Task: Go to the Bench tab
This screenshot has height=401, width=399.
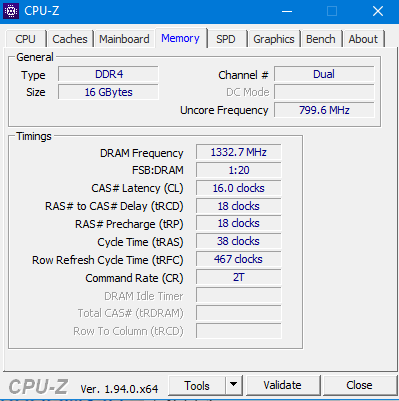Action: 321,39
